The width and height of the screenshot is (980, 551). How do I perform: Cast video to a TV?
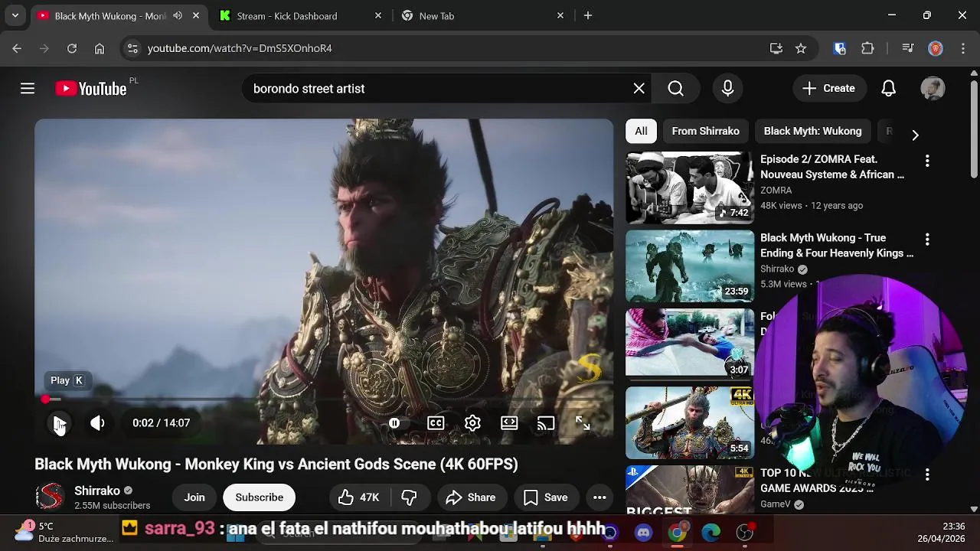point(546,423)
